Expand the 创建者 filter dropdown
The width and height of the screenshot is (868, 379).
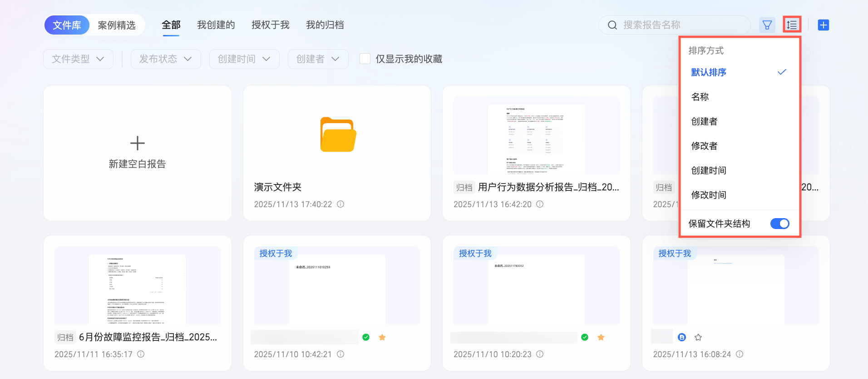coord(318,59)
